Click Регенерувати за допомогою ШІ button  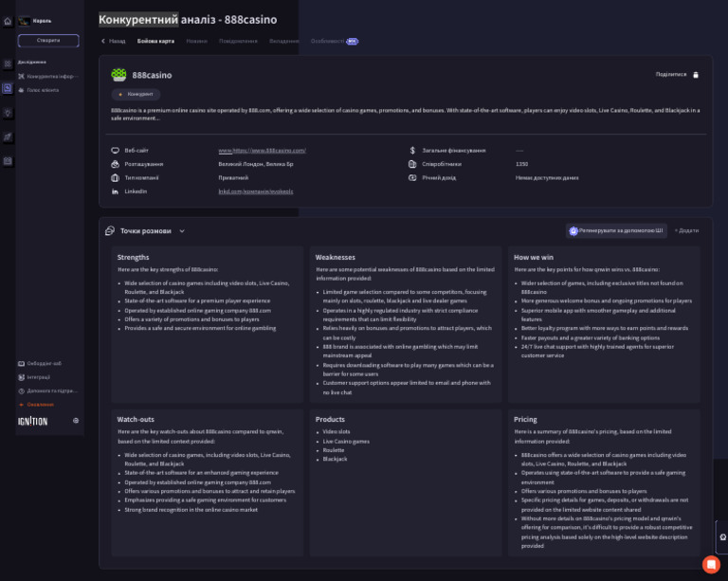pos(616,230)
